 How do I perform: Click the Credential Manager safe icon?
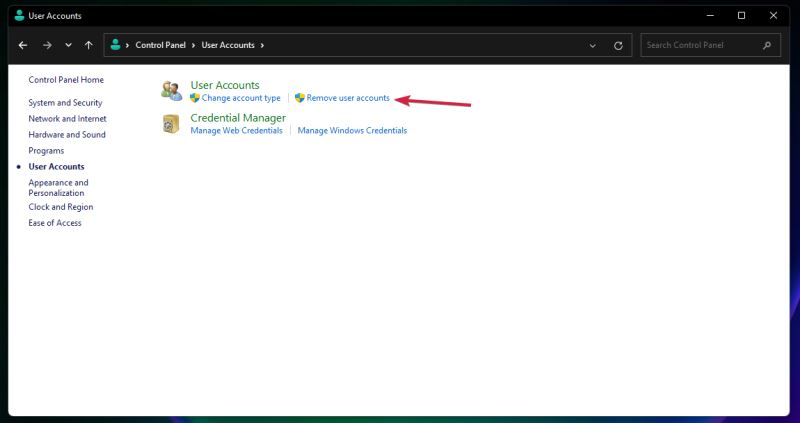(x=172, y=124)
